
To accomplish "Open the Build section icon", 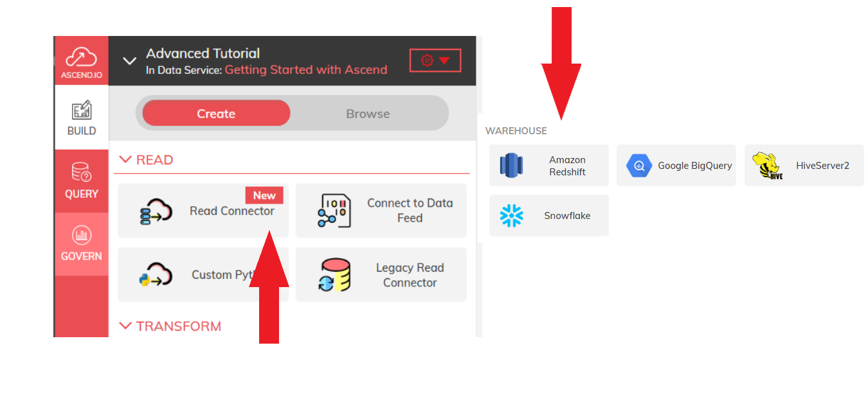I will [x=81, y=110].
